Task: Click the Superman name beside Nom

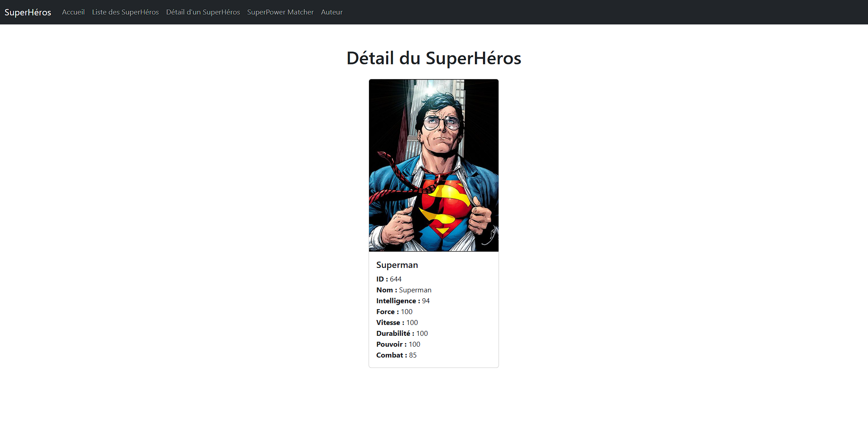Action: coord(415,290)
